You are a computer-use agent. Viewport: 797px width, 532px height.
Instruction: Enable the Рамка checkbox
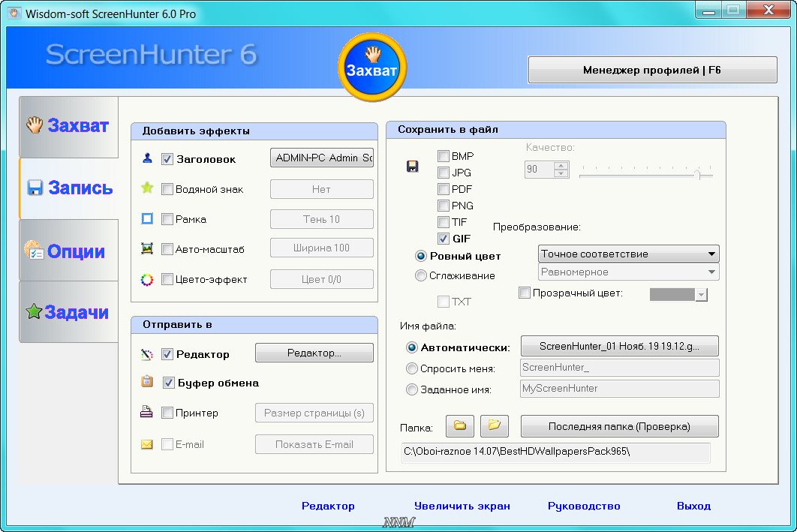tap(167, 219)
